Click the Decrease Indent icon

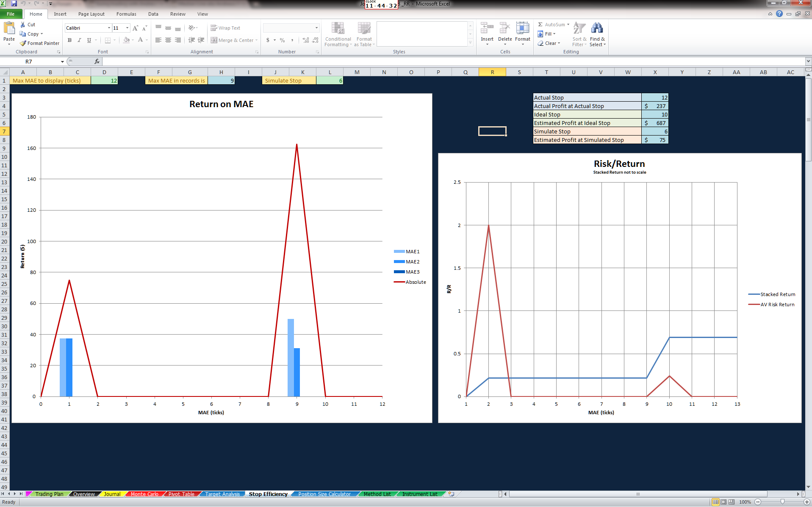click(191, 40)
